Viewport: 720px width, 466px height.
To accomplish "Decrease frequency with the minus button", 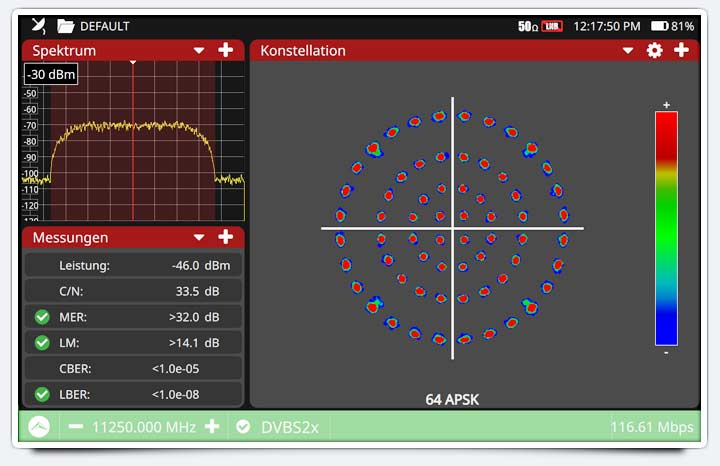I will 76,427.
